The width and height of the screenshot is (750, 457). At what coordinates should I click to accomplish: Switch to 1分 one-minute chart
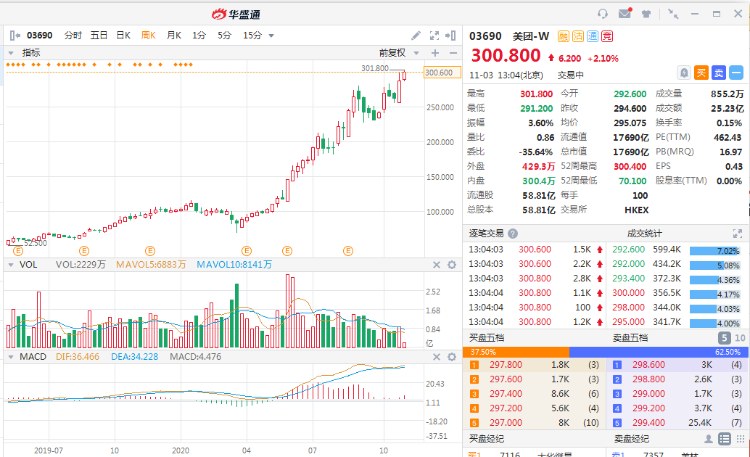coord(199,35)
